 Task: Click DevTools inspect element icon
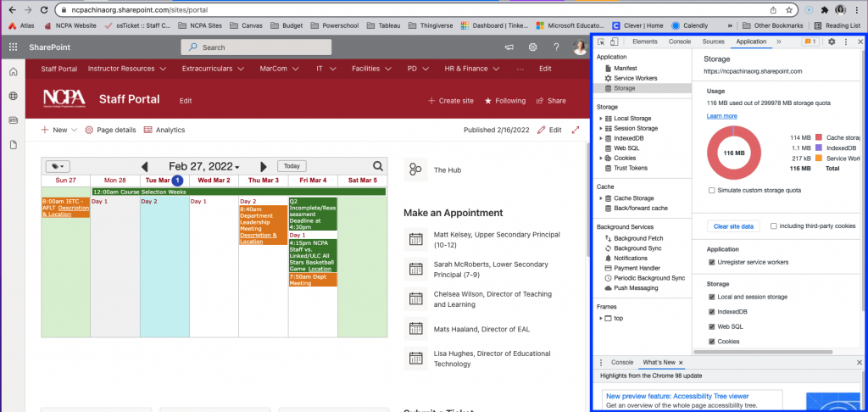coord(601,42)
